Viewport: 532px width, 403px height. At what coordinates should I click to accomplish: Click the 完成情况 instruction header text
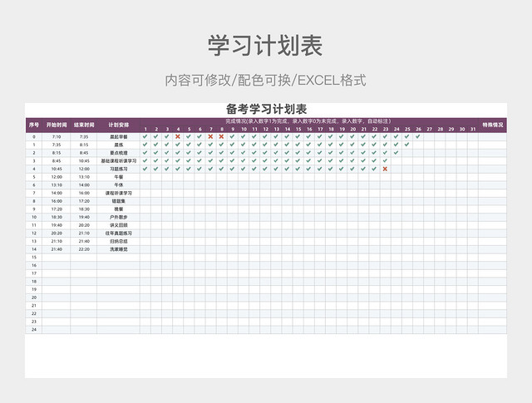308,121
